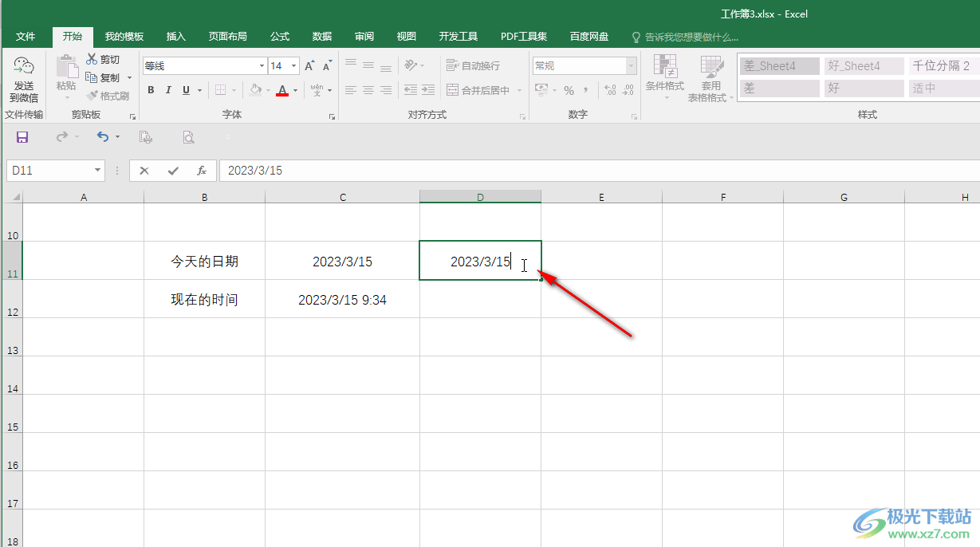Click 合并后居中 merge and center button

point(478,90)
